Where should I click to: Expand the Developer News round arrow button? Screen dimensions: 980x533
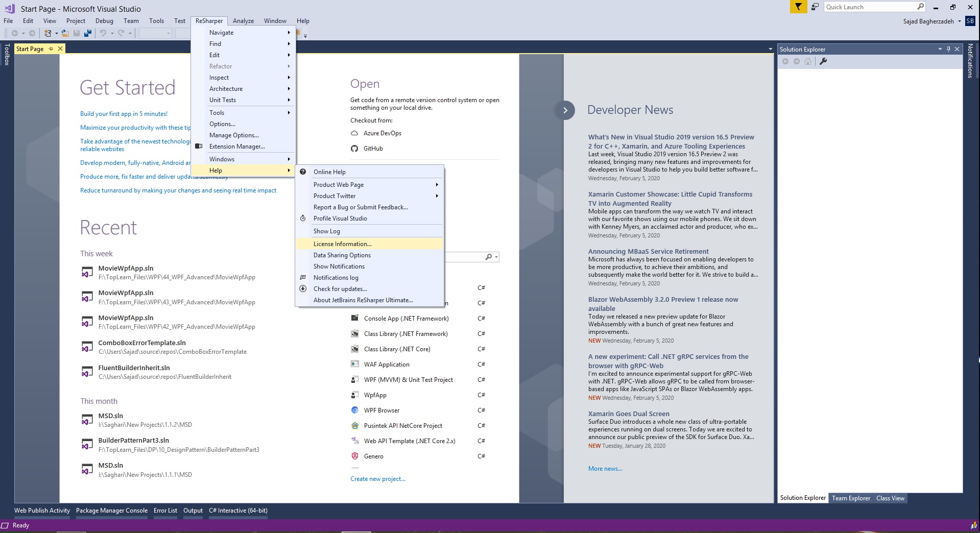(x=565, y=110)
